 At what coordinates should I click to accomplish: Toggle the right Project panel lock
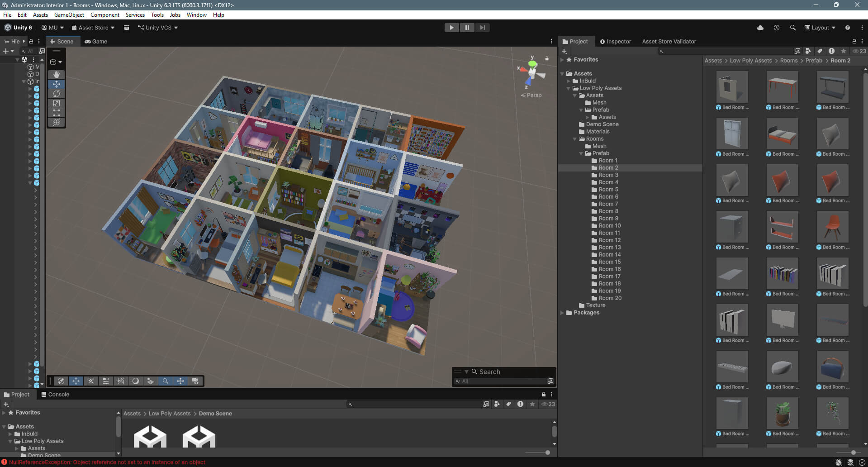854,41
